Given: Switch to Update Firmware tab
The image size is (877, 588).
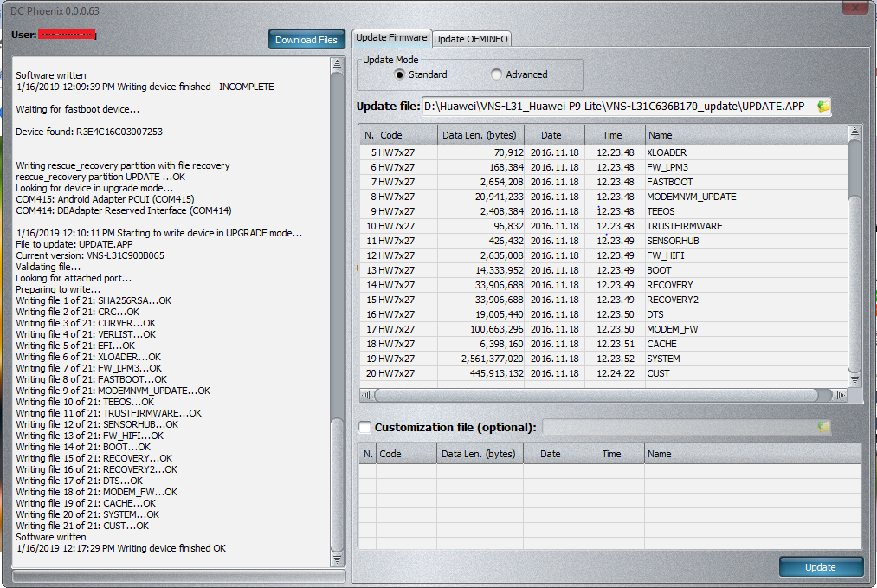Looking at the screenshot, I should click(x=391, y=38).
